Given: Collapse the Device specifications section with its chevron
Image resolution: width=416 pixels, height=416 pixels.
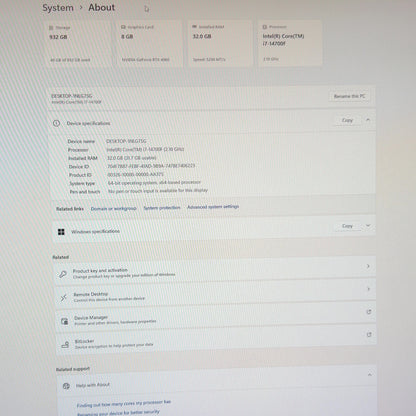Looking at the screenshot, I should [368, 120].
